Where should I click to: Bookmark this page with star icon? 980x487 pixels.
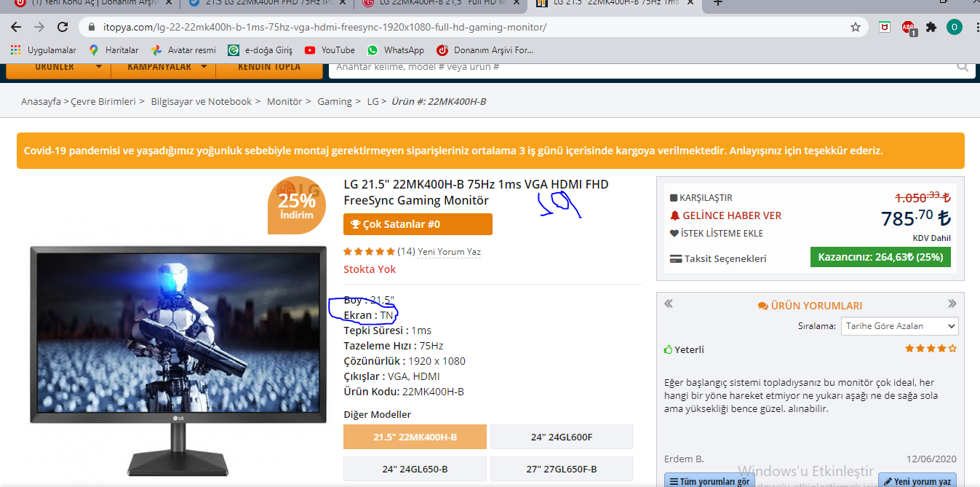coord(856,27)
